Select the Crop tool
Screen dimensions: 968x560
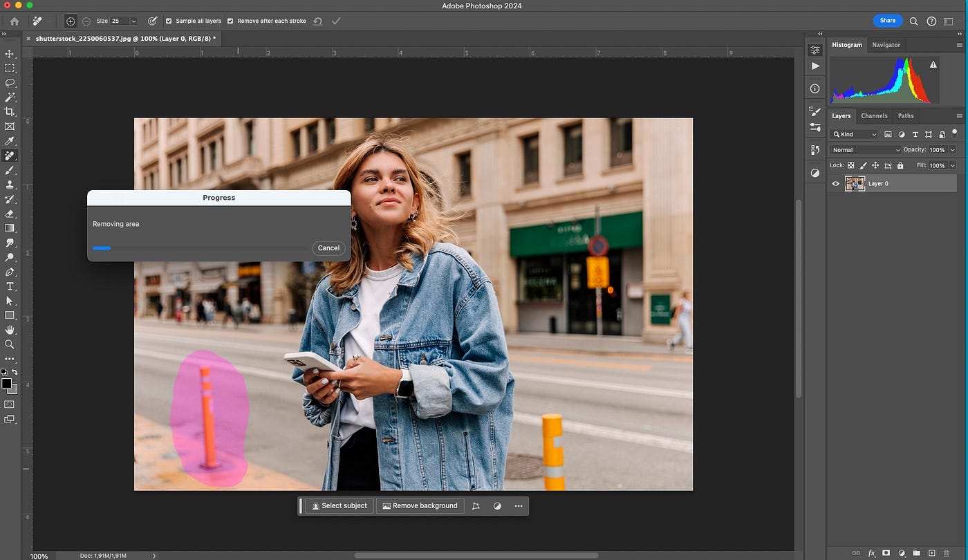(x=10, y=112)
